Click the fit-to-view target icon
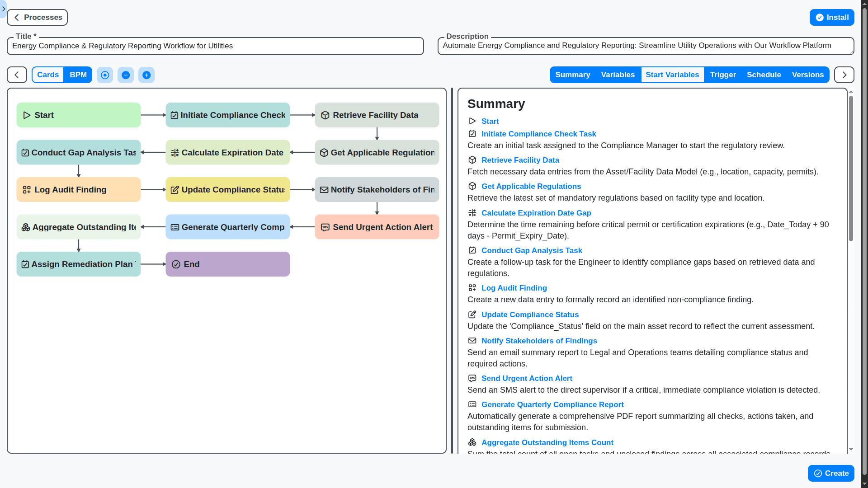The width and height of the screenshot is (868, 488). coord(105,75)
